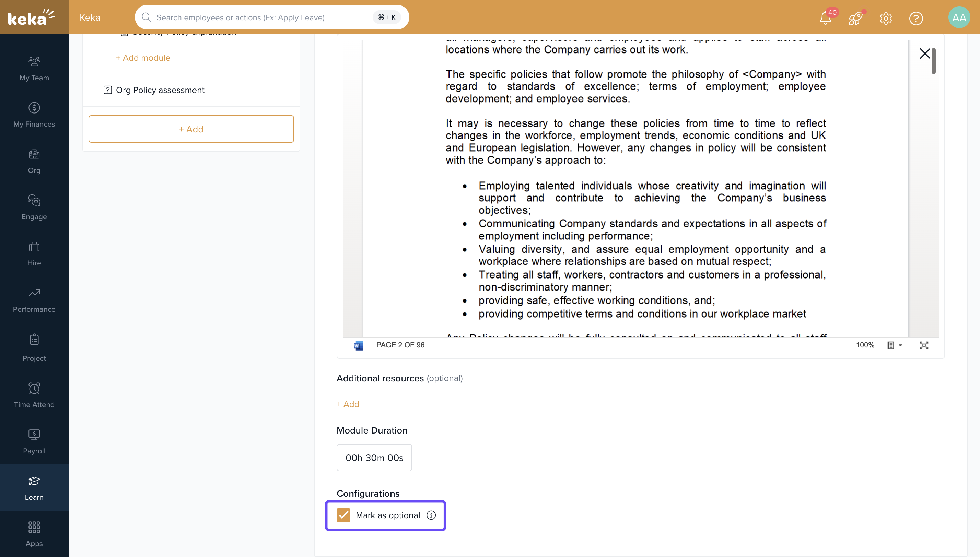
Task: Click the info icon next to Mark as optional
Action: (x=431, y=515)
